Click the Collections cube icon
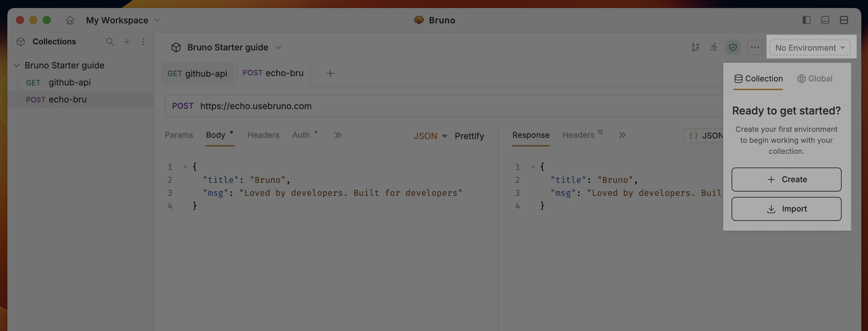 pyautogui.click(x=21, y=41)
